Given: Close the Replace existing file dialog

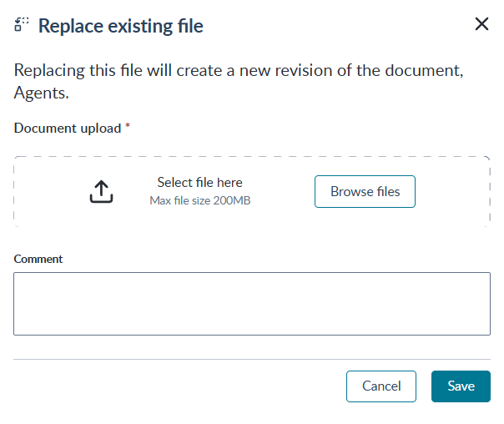Looking at the screenshot, I should [x=481, y=24].
